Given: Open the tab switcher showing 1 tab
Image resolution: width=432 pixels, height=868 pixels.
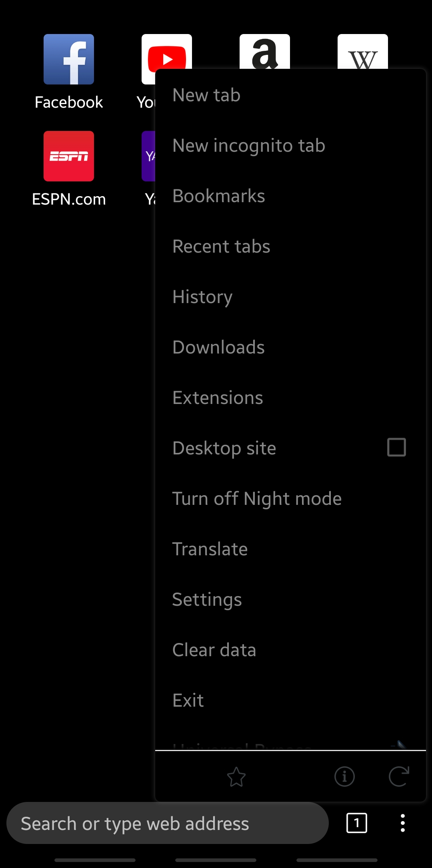Looking at the screenshot, I should (356, 823).
